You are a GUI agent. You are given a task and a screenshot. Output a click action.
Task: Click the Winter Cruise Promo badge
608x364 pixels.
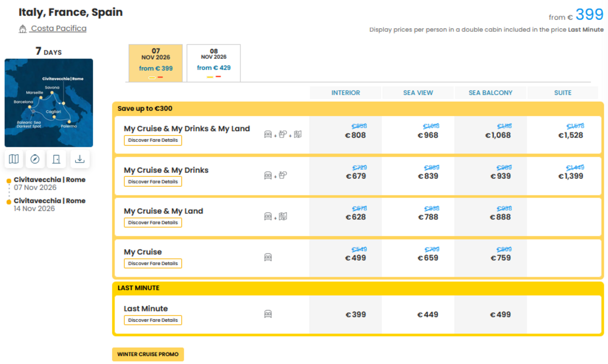click(148, 354)
